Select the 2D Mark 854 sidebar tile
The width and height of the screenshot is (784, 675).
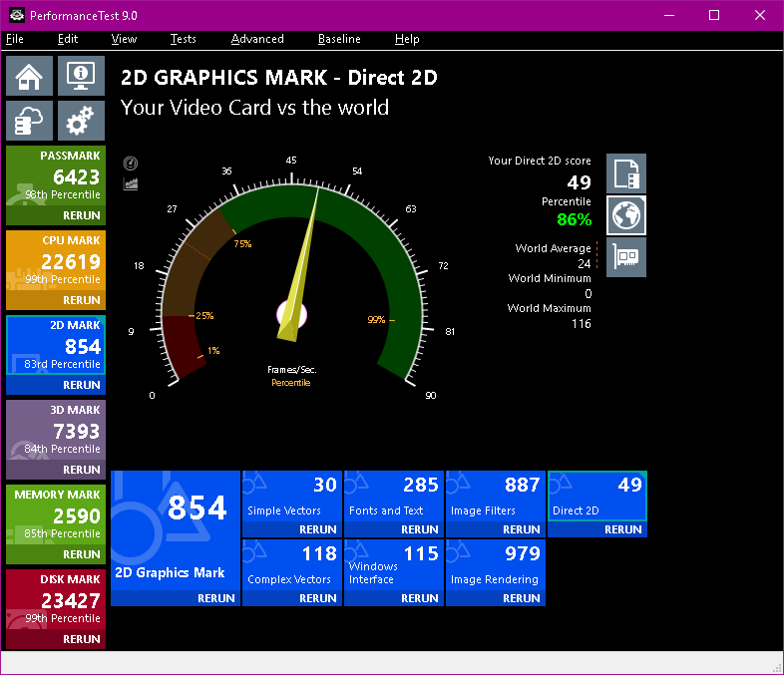coord(56,345)
